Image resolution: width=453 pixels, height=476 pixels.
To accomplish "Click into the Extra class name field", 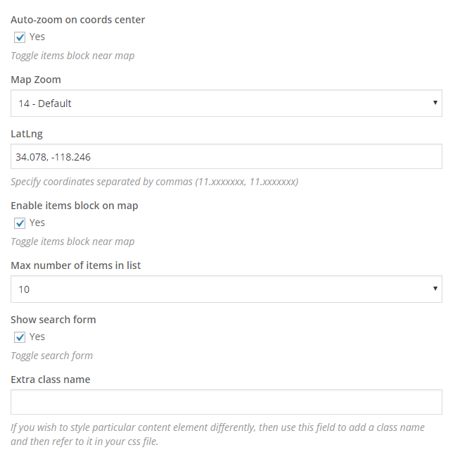I will click(x=226, y=402).
